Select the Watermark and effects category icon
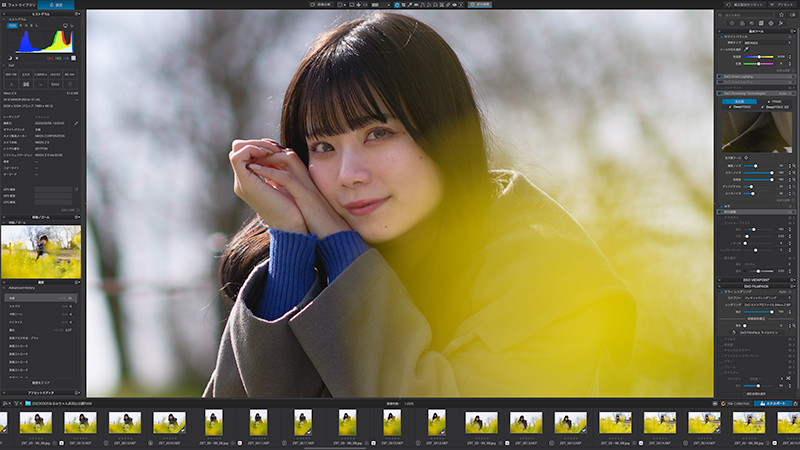800x450 pixels. pyautogui.click(x=781, y=23)
